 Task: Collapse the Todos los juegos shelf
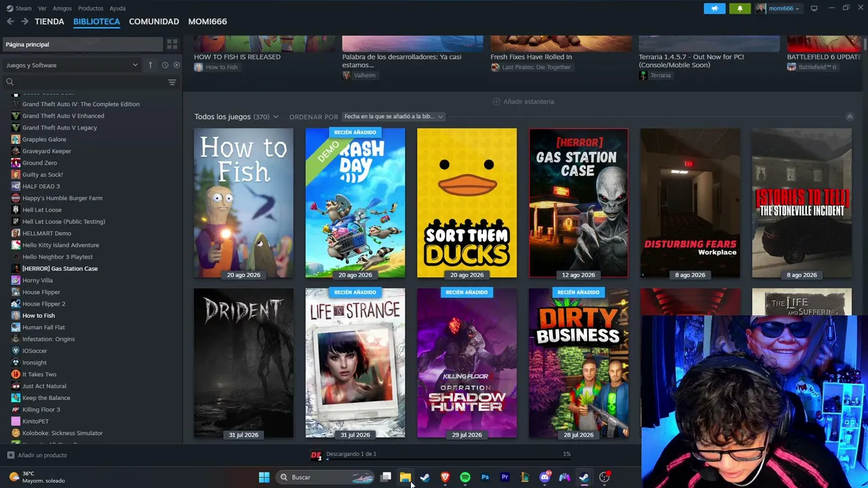click(850, 117)
